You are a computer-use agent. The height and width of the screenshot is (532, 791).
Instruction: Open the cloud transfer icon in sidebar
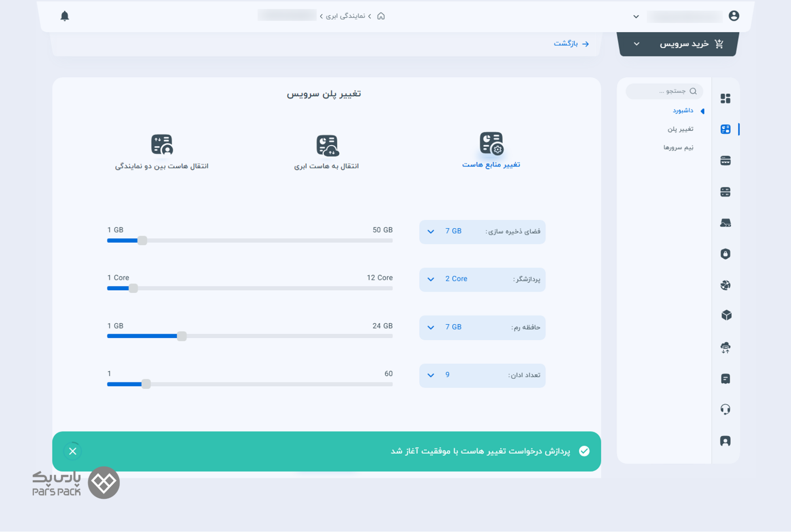pos(725,347)
